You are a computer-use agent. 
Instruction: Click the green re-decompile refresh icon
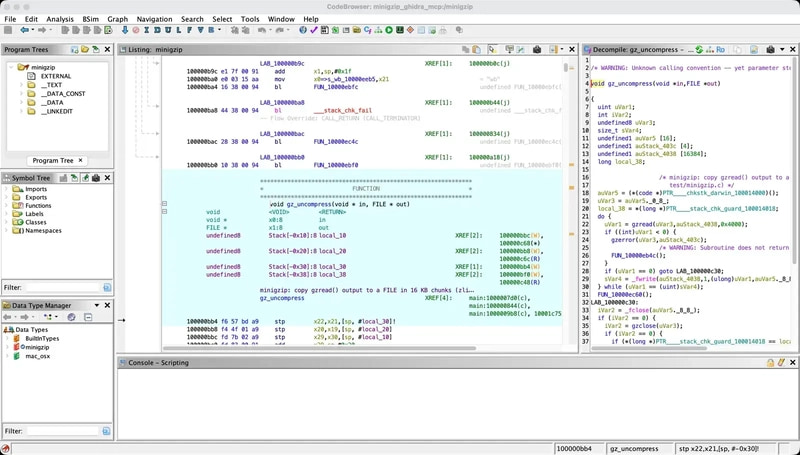[x=699, y=49]
